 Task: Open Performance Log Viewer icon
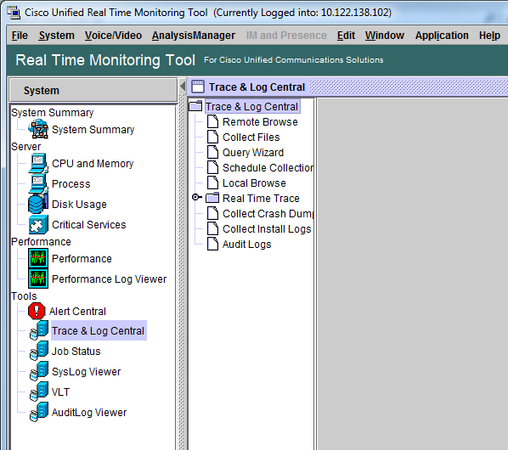(38, 279)
